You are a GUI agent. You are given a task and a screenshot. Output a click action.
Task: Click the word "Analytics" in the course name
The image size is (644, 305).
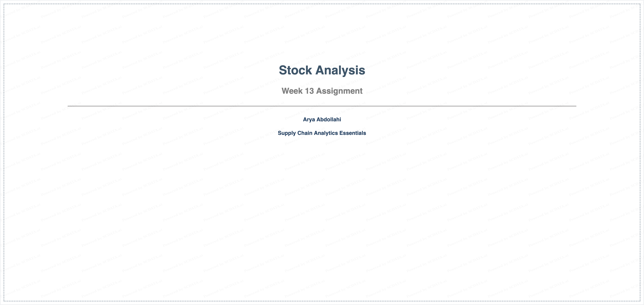tap(326, 133)
